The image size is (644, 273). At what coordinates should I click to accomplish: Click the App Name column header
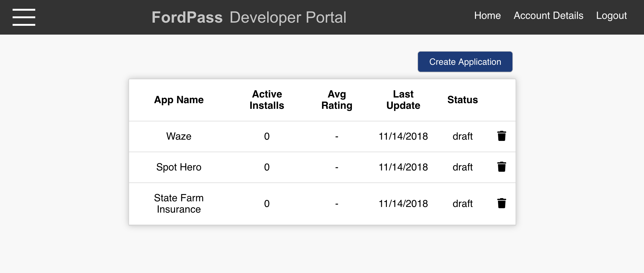pos(179,100)
